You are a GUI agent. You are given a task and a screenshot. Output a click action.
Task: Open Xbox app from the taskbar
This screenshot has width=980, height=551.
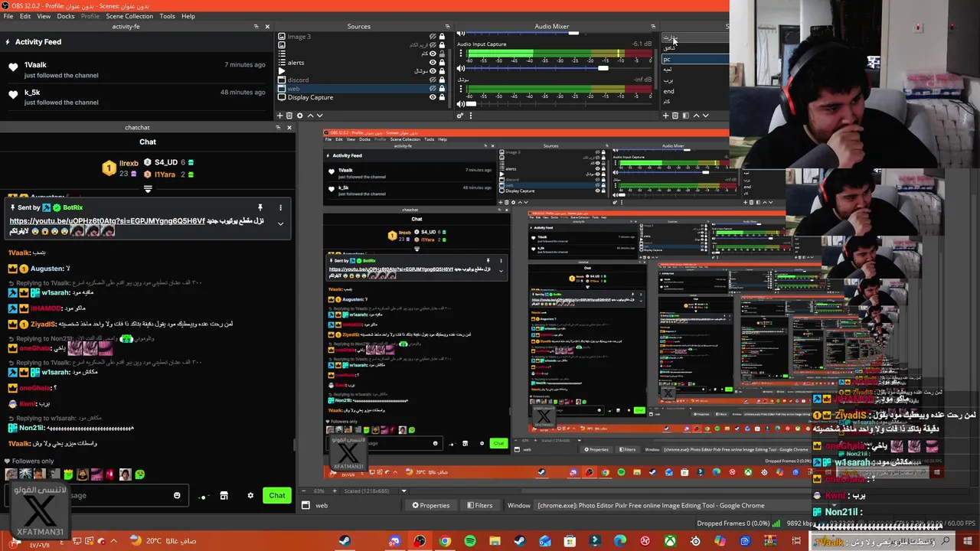[670, 541]
